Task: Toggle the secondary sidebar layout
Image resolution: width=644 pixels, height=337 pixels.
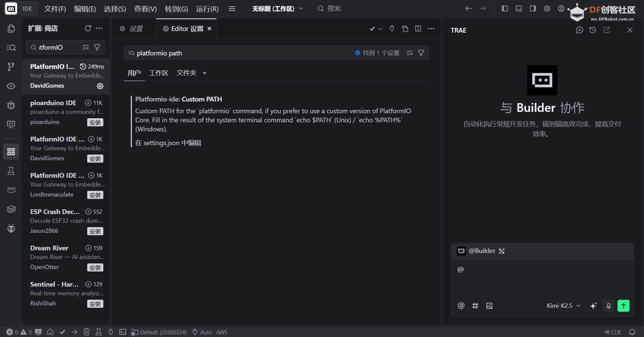Action: click(533, 8)
